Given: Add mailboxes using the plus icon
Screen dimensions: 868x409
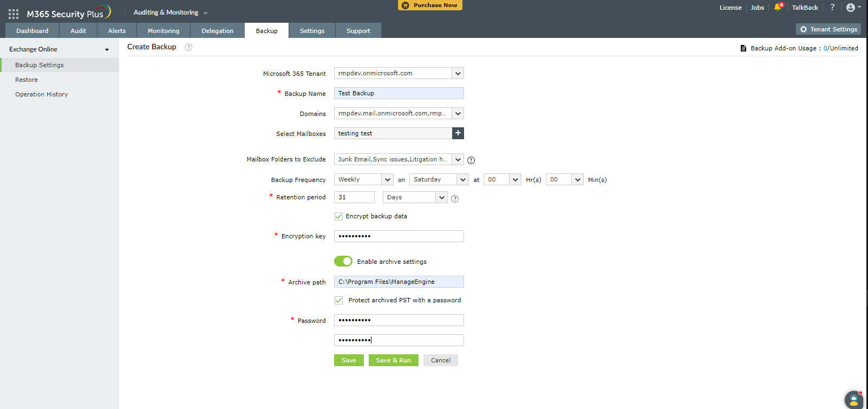Looking at the screenshot, I should pyautogui.click(x=458, y=133).
